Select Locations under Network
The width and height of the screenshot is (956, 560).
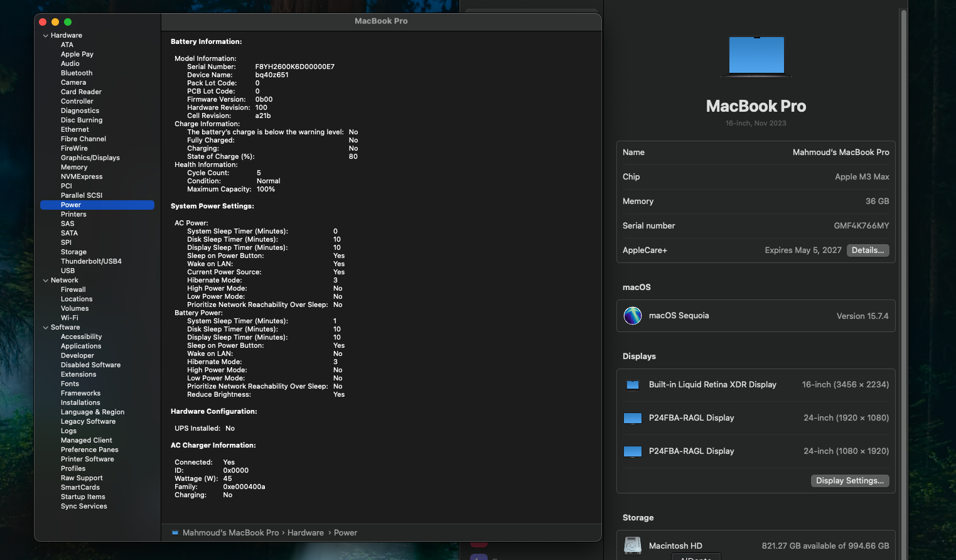77,299
